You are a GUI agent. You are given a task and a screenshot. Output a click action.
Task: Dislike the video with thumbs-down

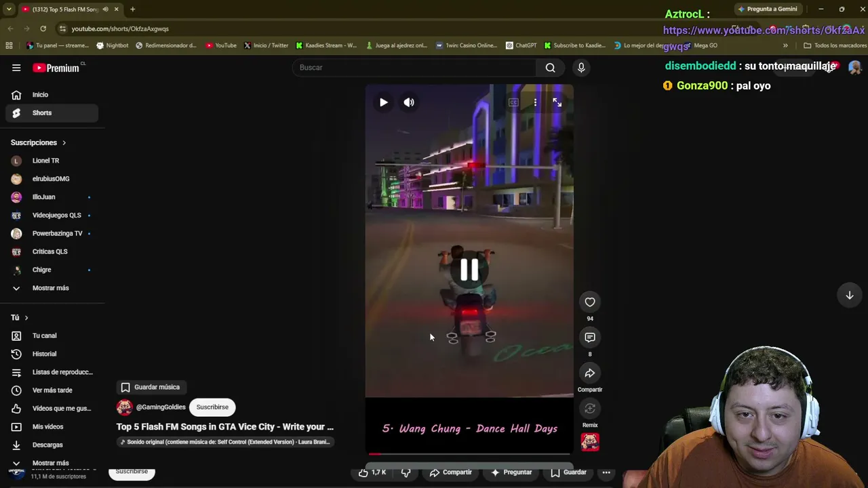406,472
